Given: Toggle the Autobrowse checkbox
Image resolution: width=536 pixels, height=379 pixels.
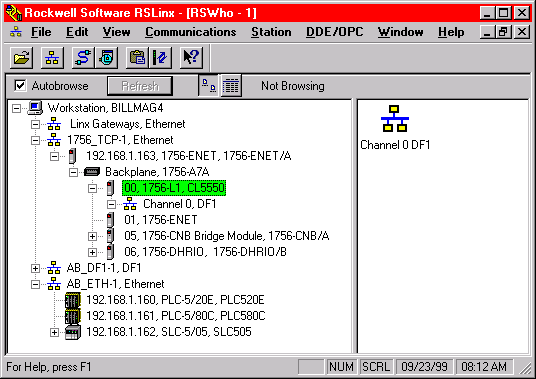Looking at the screenshot, I should (x=20, y=85).
